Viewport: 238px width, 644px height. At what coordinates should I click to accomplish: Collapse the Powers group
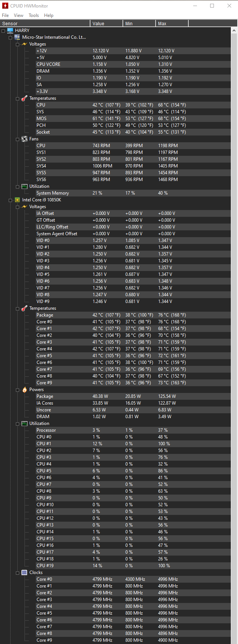point(18,390)
